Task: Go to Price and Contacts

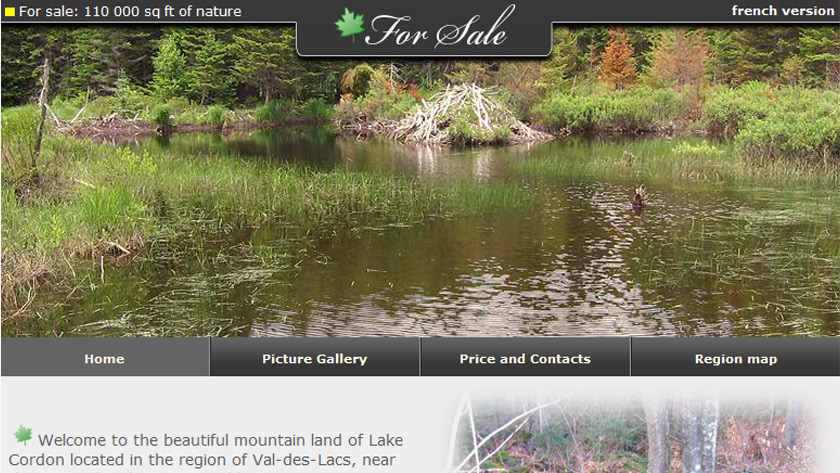Action: [x=525, y=358]
